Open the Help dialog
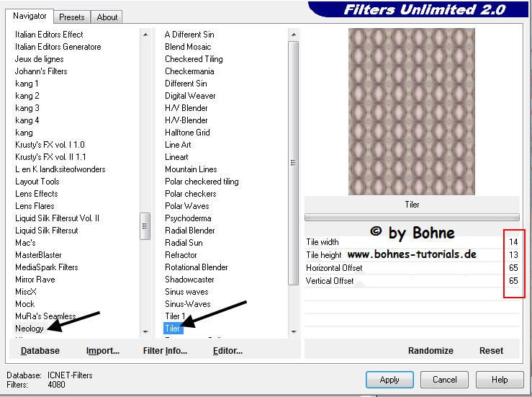The image size is (532, 397). click(500, 380)
